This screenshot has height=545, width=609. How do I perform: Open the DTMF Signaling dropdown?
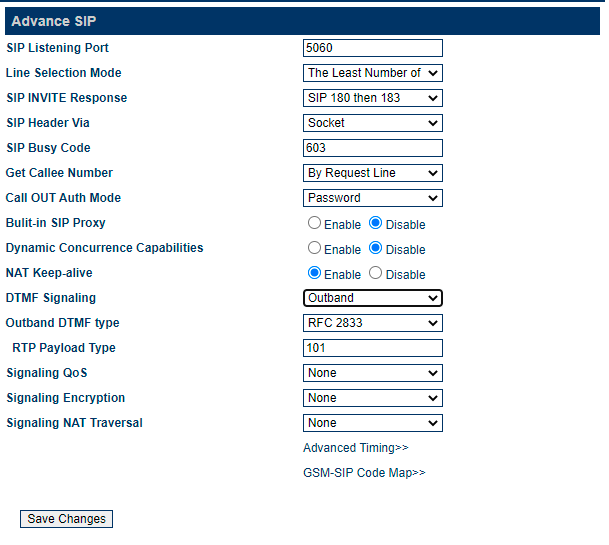(x=372, y=298)
